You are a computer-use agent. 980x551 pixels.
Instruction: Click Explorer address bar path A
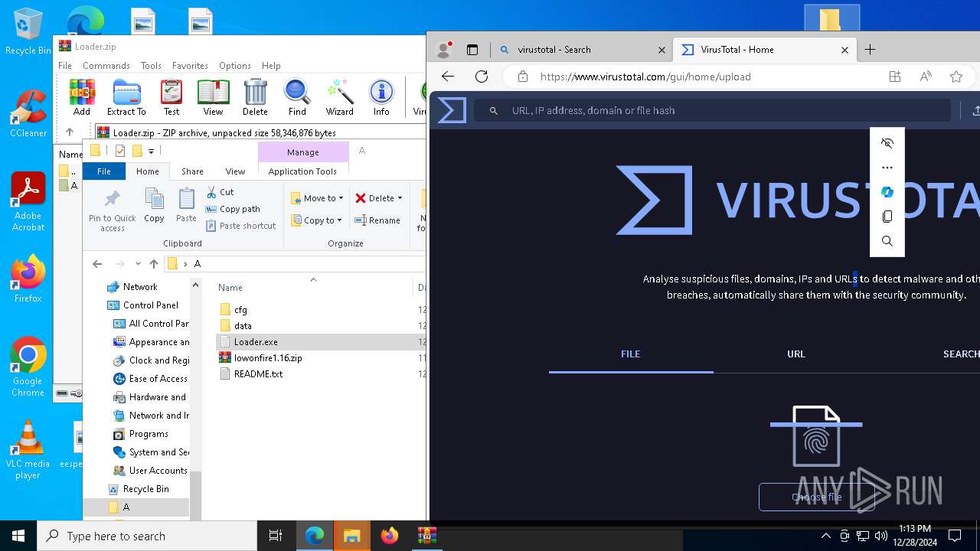click(198, 264)
